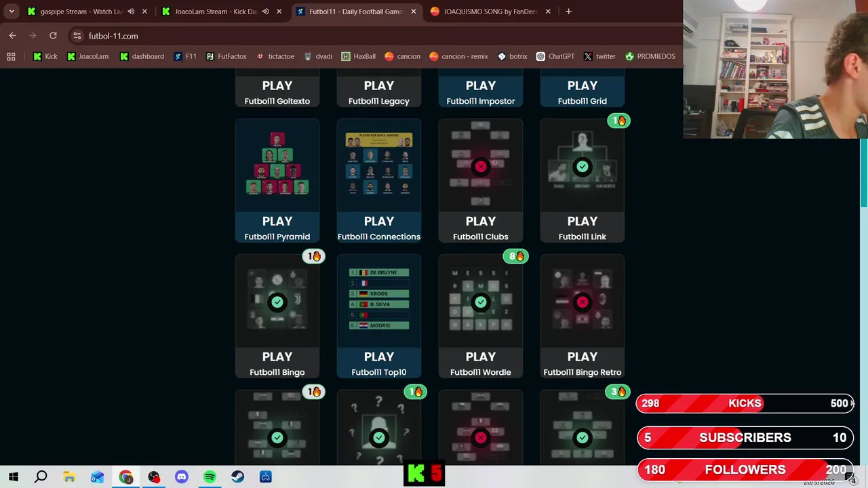
Task: Open a new browser tab
Action: 568,12
